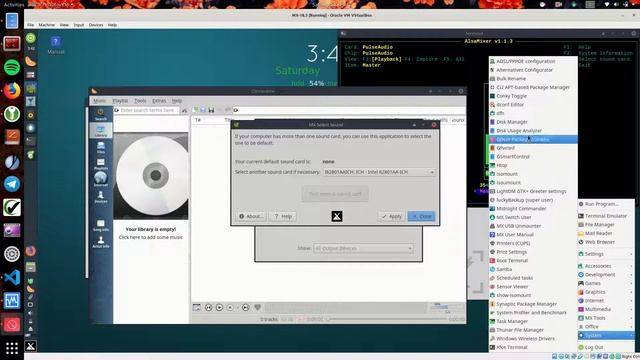Click Log Out in main menu
640x360 pixels.
tap(606, 347)
